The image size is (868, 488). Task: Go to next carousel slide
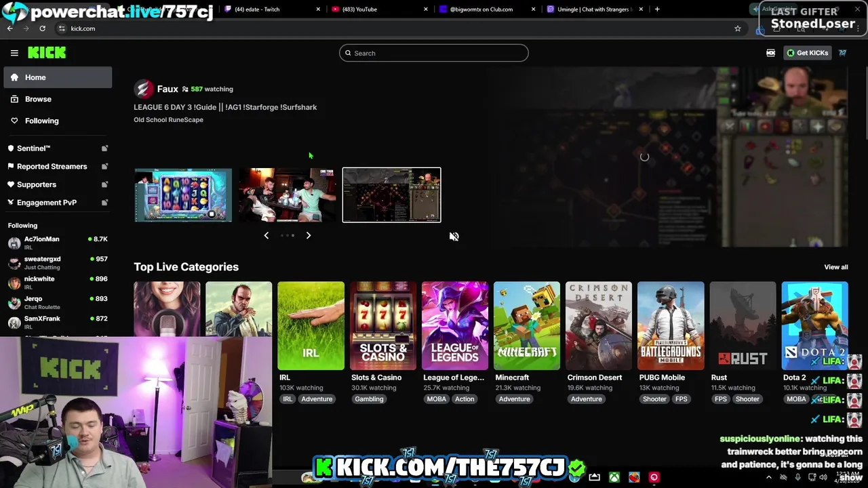[x=309, y=236]
